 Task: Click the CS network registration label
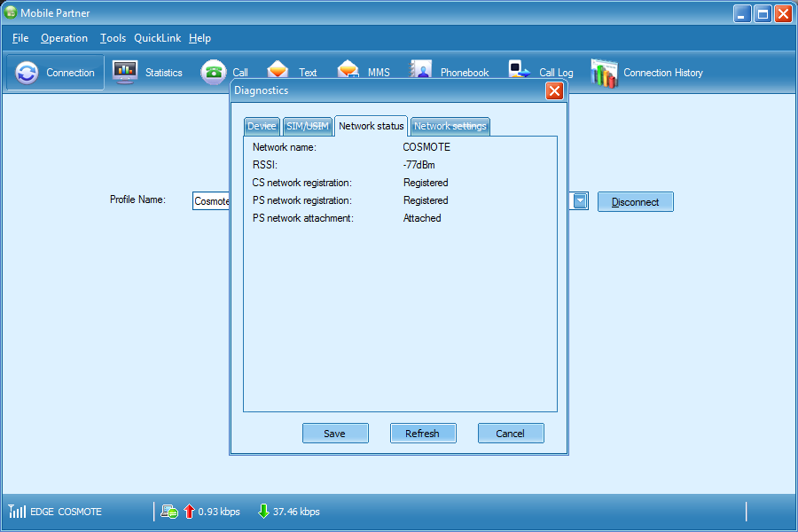click(x=301, y=183)
